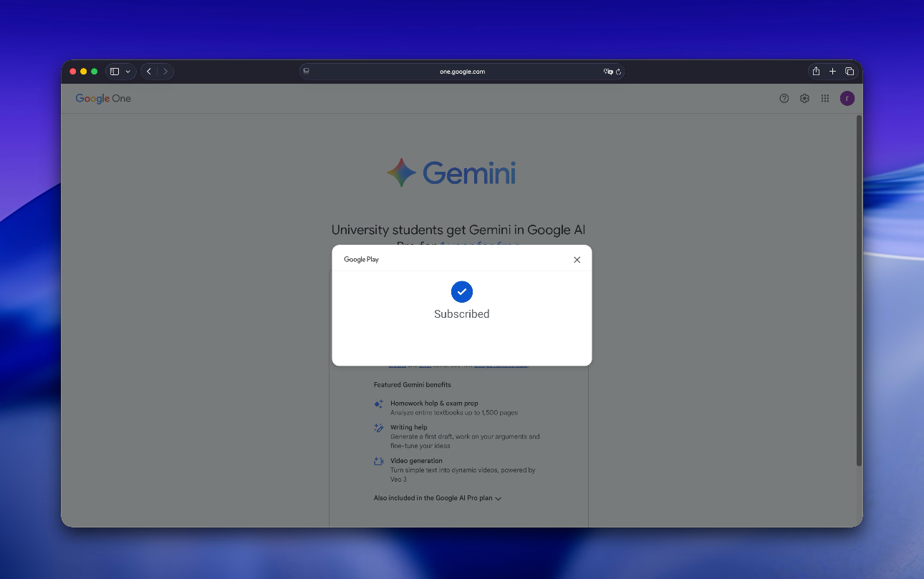Click the Video generation camera icon
Viewport: 924px width, 579px height.
pyautogui.click(x=378, y=462)
